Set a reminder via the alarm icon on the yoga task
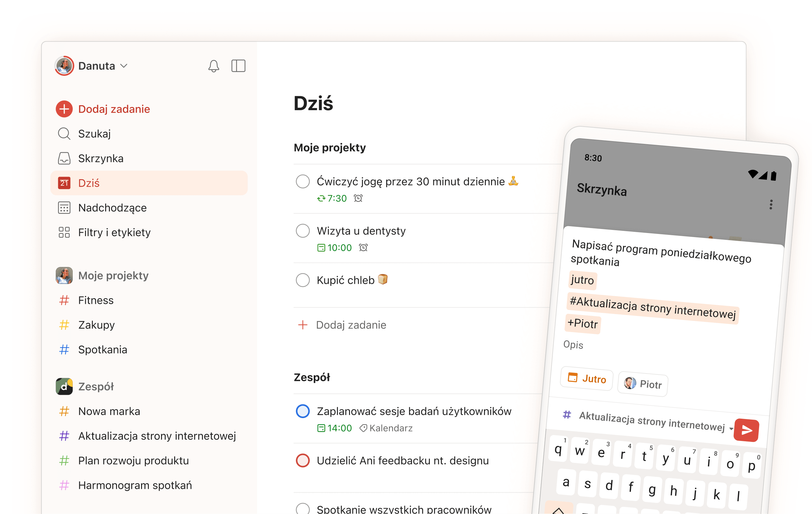The image size is (812, 514). tap(357, 198)
